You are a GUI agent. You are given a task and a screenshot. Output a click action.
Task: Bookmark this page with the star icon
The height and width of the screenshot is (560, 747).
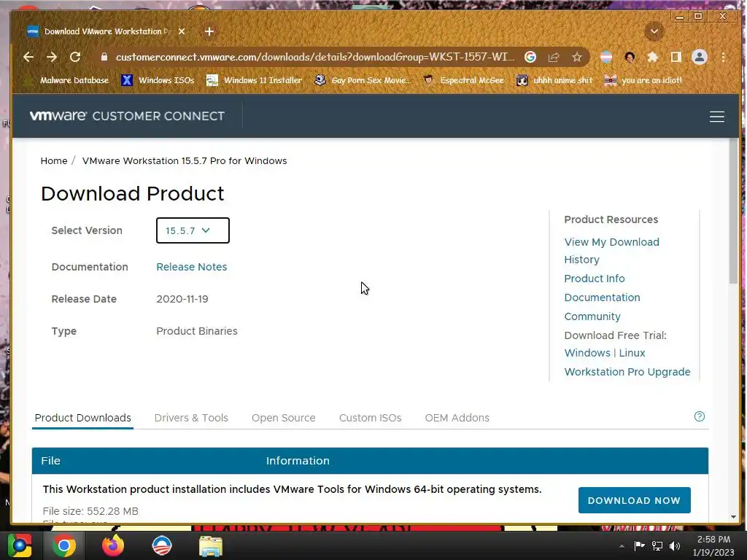pos(577,57)
